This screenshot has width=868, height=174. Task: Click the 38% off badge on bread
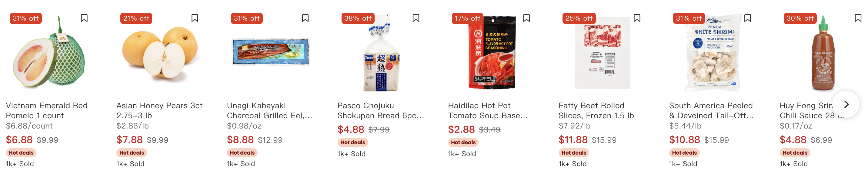(358, 18)
